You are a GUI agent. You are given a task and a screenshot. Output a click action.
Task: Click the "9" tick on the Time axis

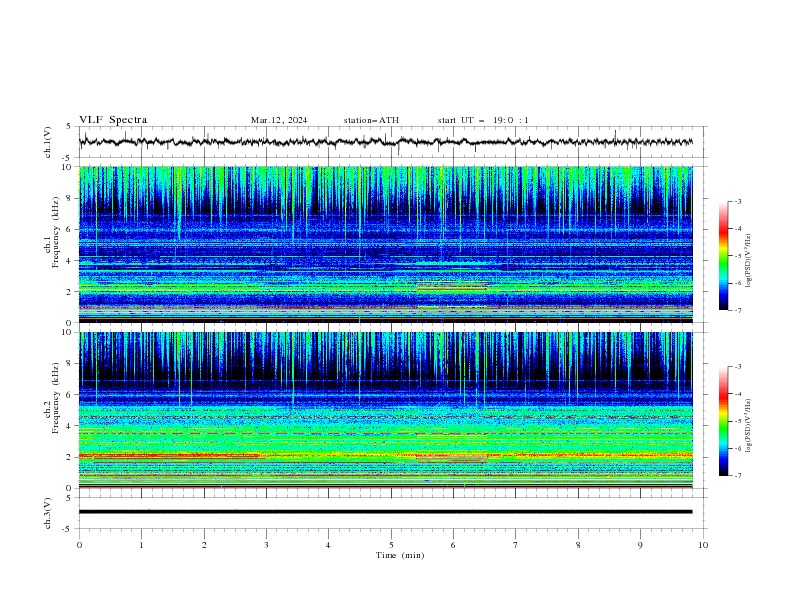click(640, 545)
